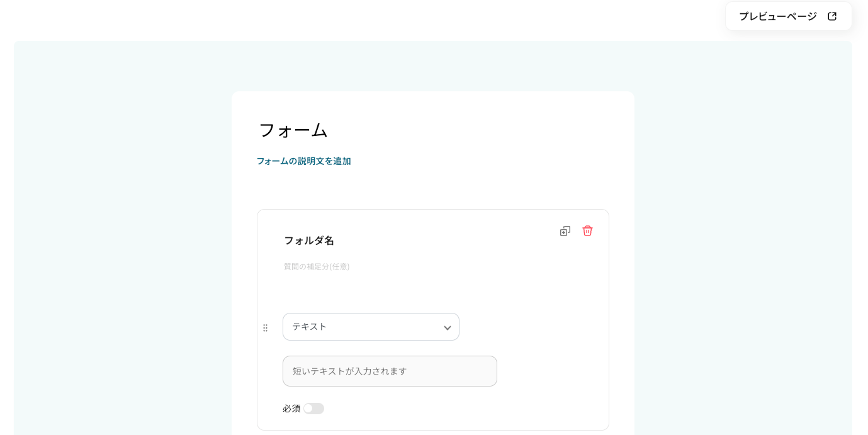Click the external link icon beside プレビューページ

832,16
